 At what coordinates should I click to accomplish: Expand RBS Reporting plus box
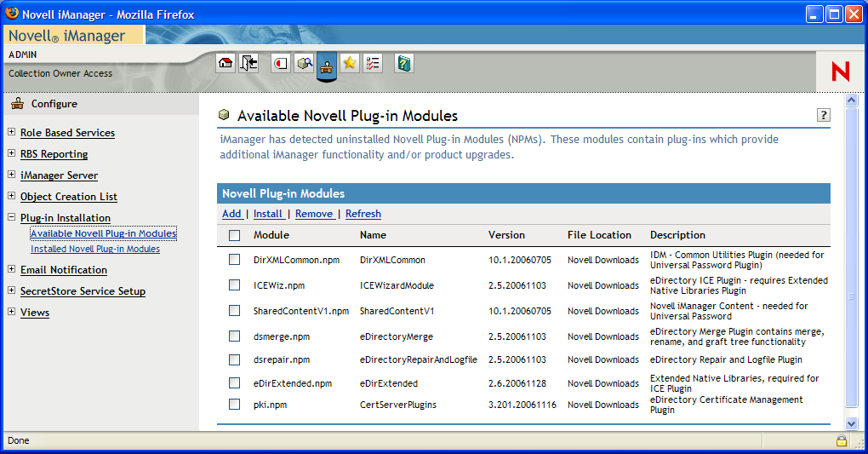(11, 153)
